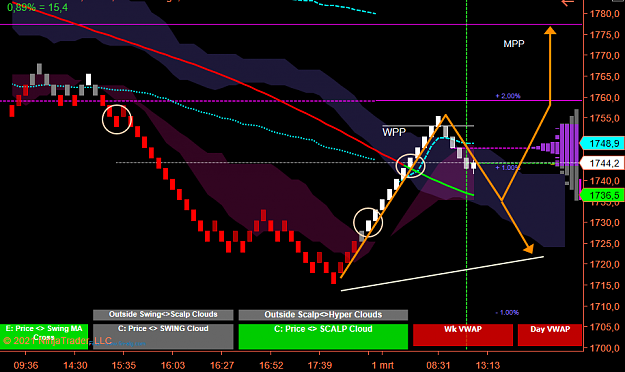625x372 pixels.
Task: Click the 16:03 time axis label
Action: (x=173, y=365)
